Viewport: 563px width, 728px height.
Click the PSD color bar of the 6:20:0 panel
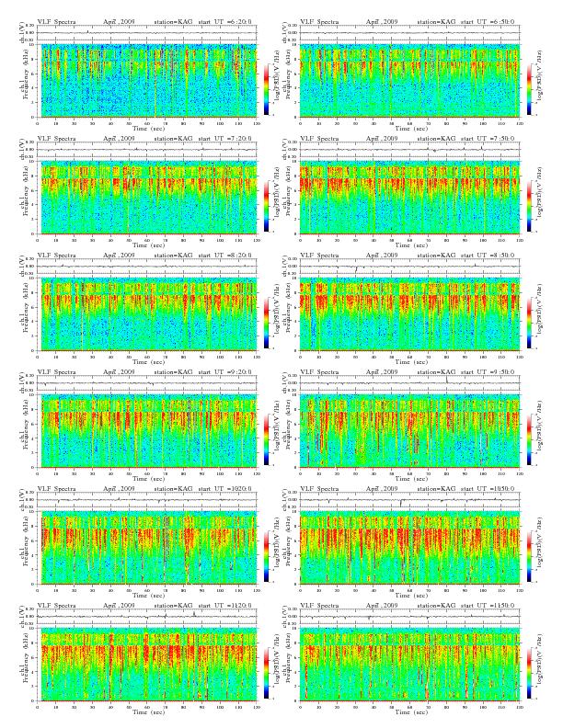[266, 89]
